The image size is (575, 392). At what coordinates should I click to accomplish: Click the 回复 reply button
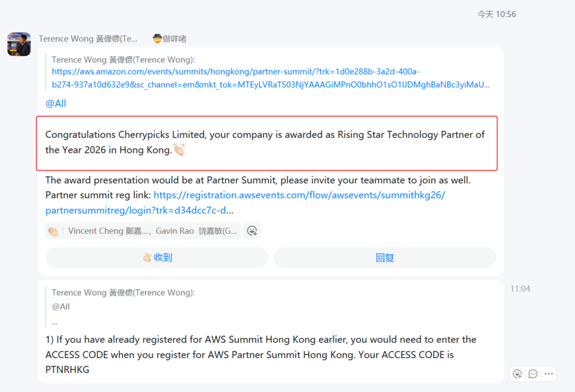pos(385,257)
